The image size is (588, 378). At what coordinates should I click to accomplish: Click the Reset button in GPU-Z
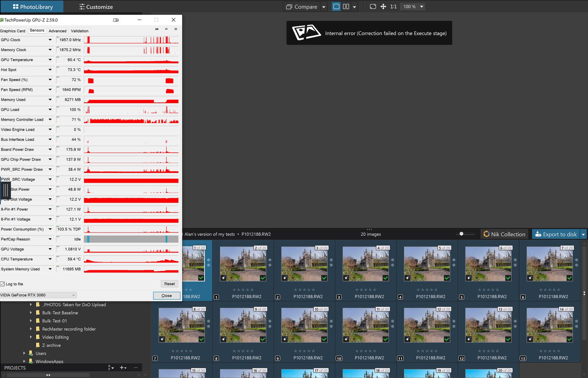[x=169, y=284]
